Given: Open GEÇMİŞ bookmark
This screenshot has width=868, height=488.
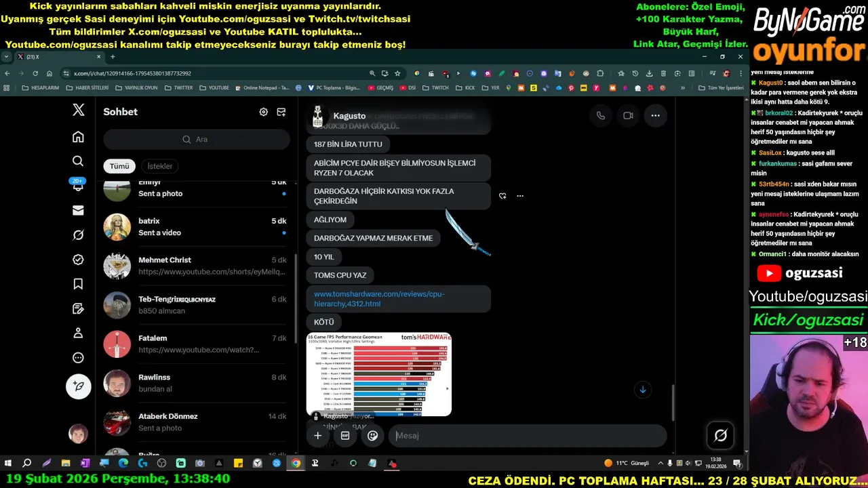Looking at the screenshot, I should pyautogui.click(x=380, y=87).
